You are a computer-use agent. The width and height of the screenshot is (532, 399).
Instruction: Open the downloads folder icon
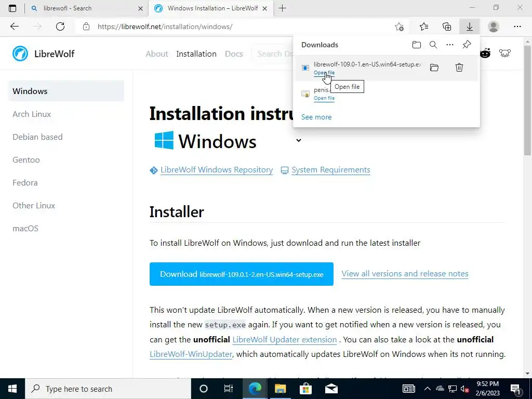417,45
